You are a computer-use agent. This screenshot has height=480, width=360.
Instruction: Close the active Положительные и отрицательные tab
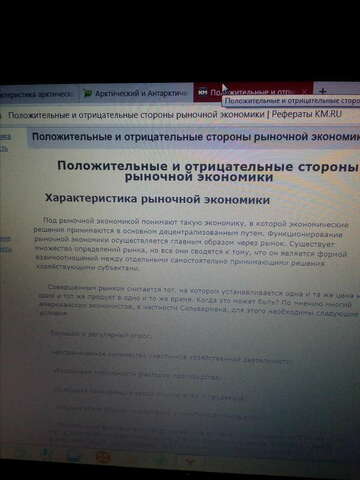(x=305, y=91)
